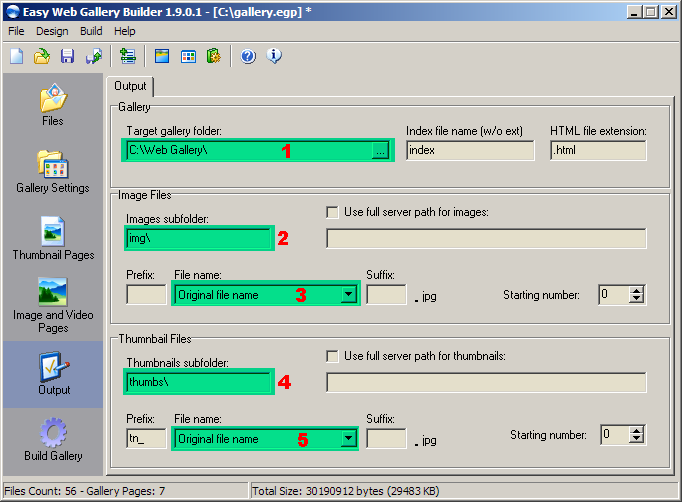The image size is (682, 502).
Task: Click the Save project floppy icon
Action: pyautogui.click(x=67, y=57)
